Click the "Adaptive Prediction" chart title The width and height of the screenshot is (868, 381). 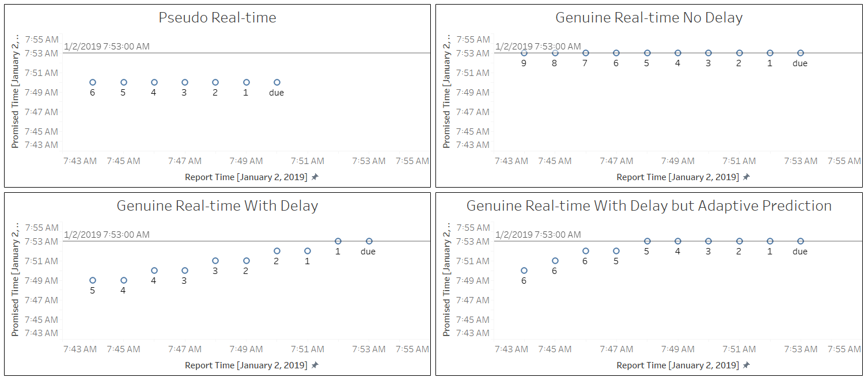pyautogui.click(x=649, y=206)
